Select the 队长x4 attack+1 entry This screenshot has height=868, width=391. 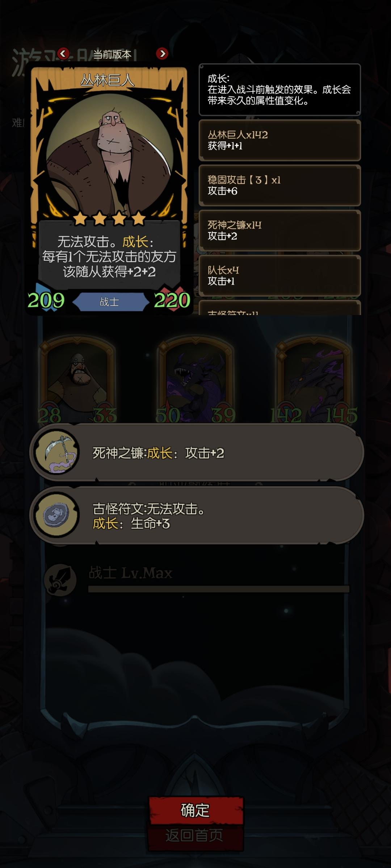click(x=280, y=276)
